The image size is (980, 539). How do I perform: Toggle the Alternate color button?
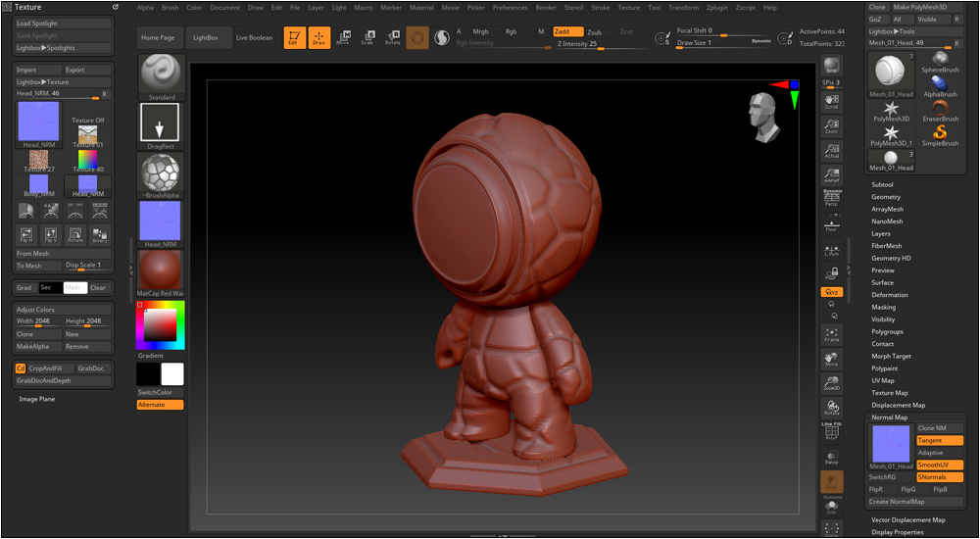click(160, 405)
